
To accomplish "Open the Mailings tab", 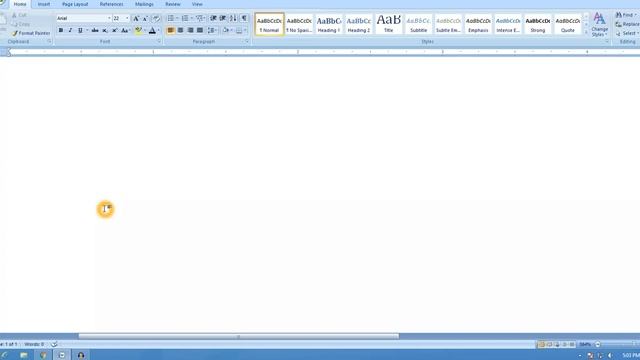I will [x=144, y=4].
